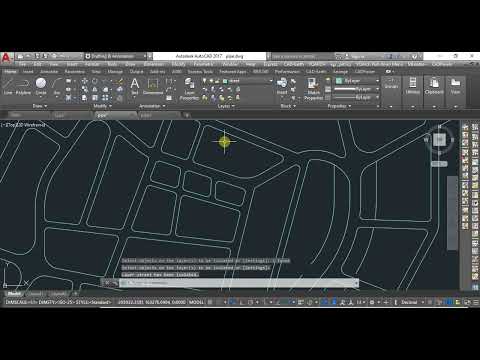Image resolution: width=480 pixels, height=360 pixels.
Task: Click the title bar search box
Action: pyautogui.click(x=302, y=56)
